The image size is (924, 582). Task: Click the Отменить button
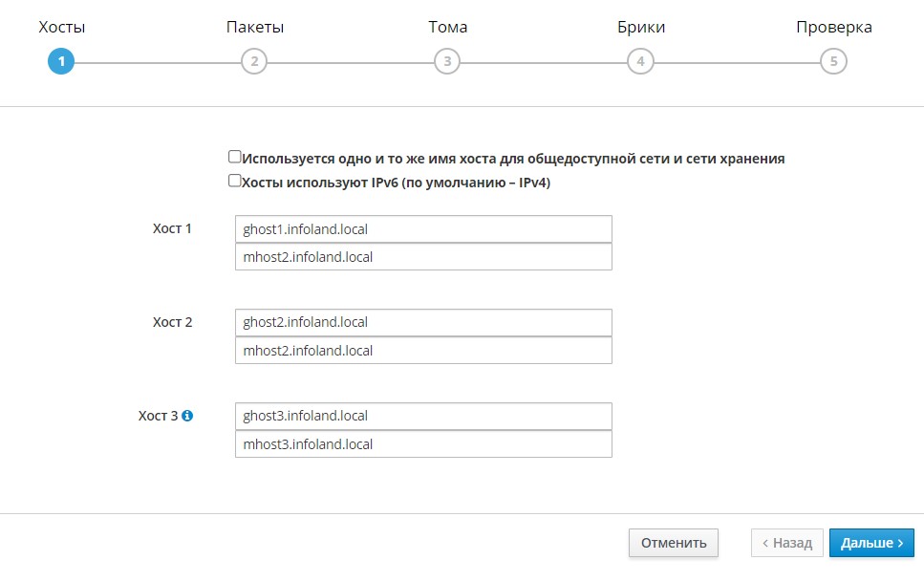coord(674,543)
